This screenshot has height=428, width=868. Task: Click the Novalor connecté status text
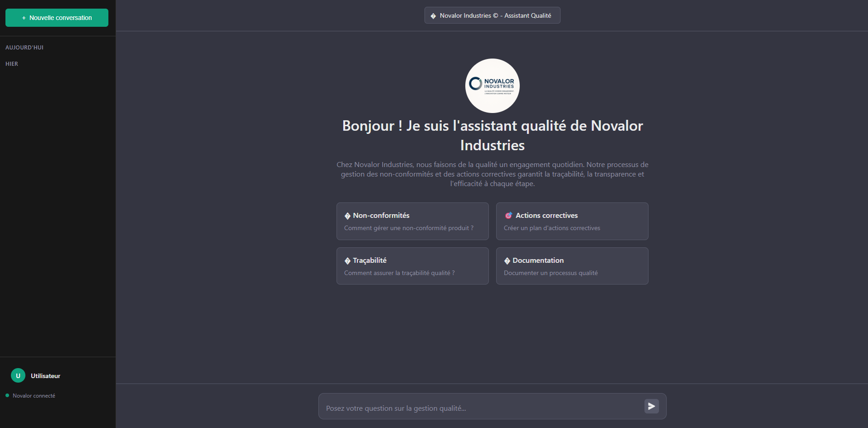click(34, 396)
